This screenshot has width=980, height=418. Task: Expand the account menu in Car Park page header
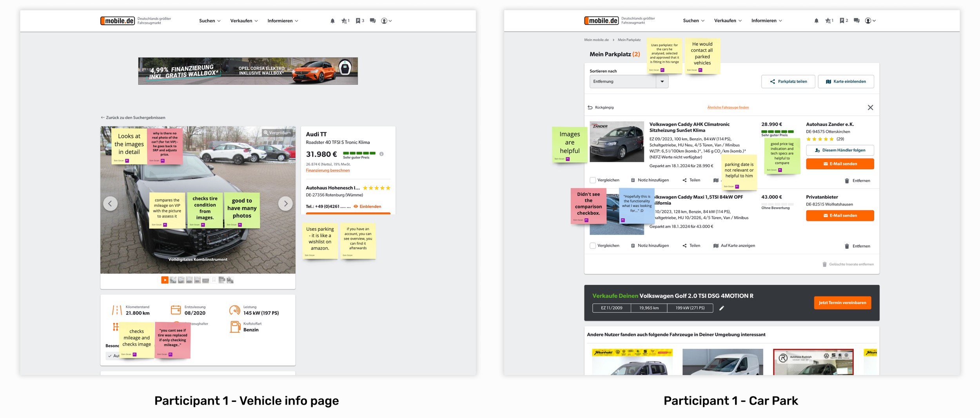(x=870, y=21)
